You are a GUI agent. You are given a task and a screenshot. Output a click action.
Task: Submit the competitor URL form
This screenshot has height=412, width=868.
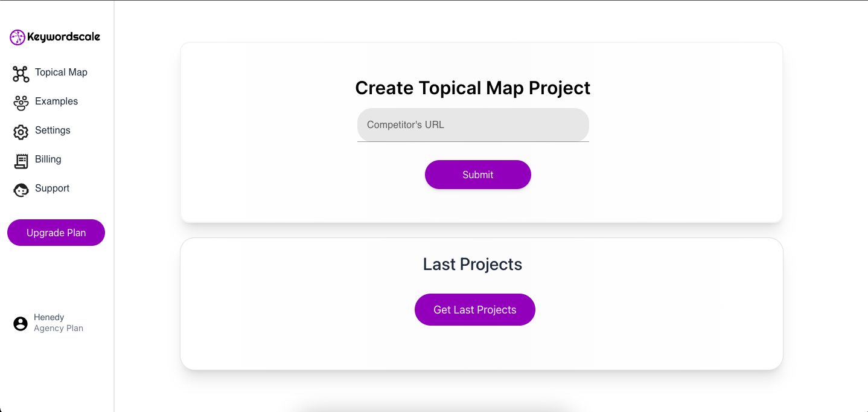pyautogui.click(x=477, y=175)
